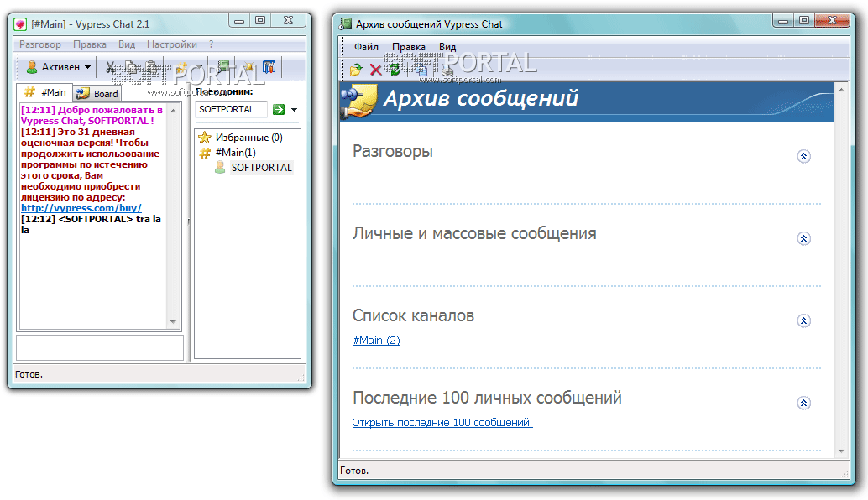Switch to the #Main tab
868x500 pixels.
[x=44, y=92]
